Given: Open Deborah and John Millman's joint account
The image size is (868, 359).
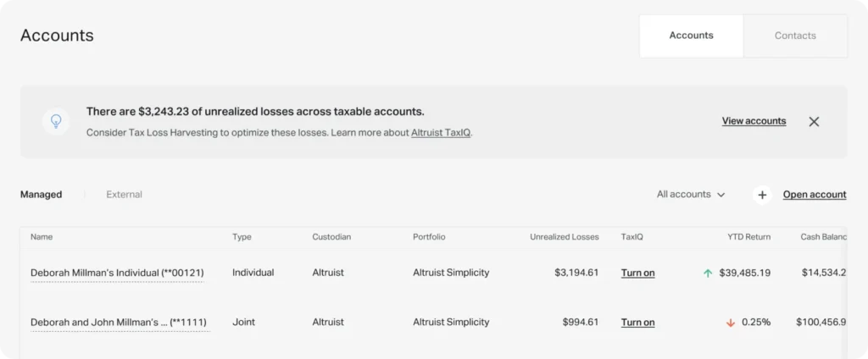Looking at the screenshot, I should tap(119, 323).
